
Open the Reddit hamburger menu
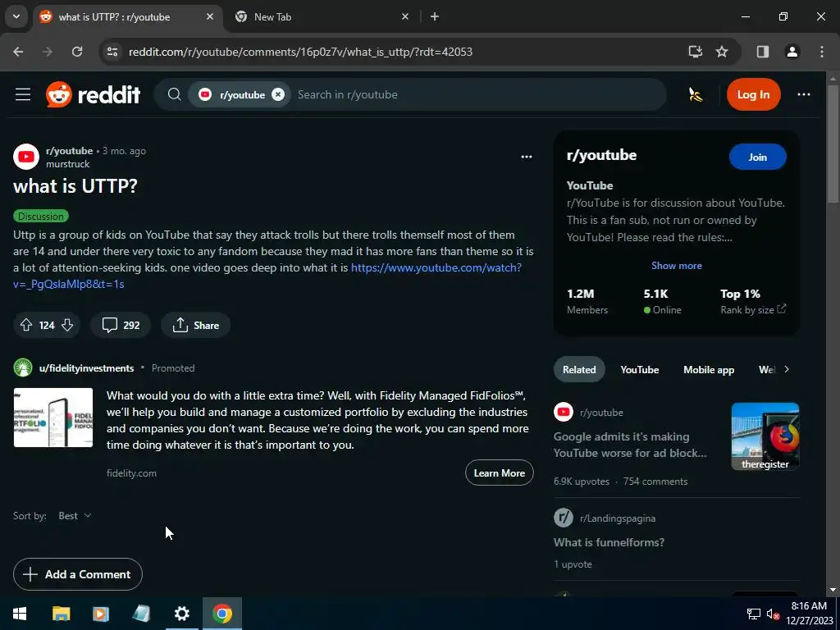click(23, 95)
